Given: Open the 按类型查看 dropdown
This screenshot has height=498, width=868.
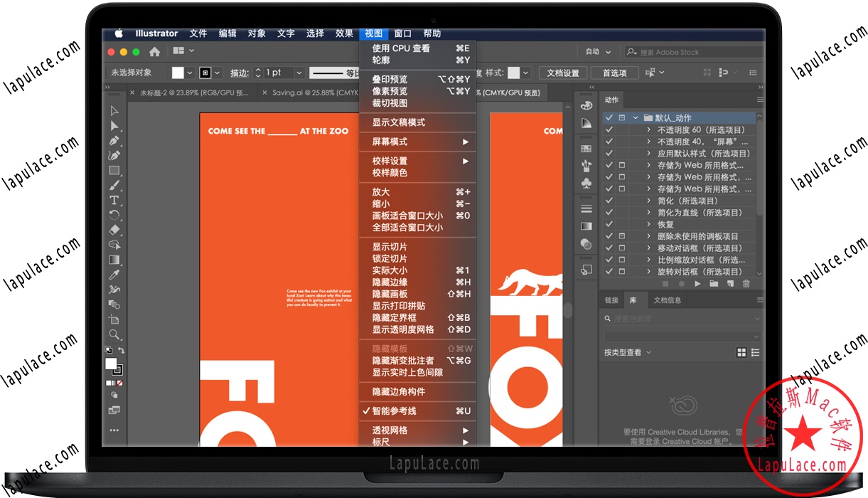Looking at the screenshot, I should [628, 352].
